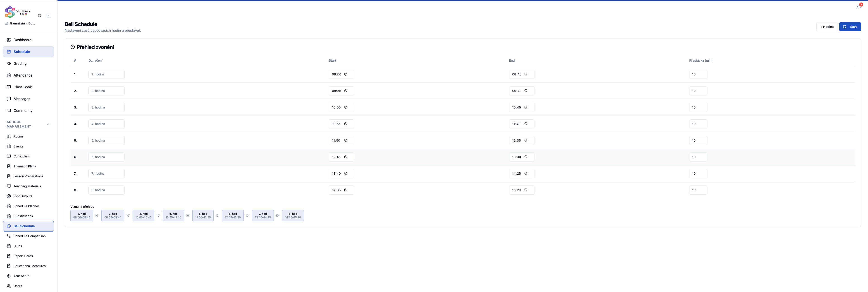Open Grading in the sidebar
The width and height of the screenshot is (868, 292).
point(28,63)
